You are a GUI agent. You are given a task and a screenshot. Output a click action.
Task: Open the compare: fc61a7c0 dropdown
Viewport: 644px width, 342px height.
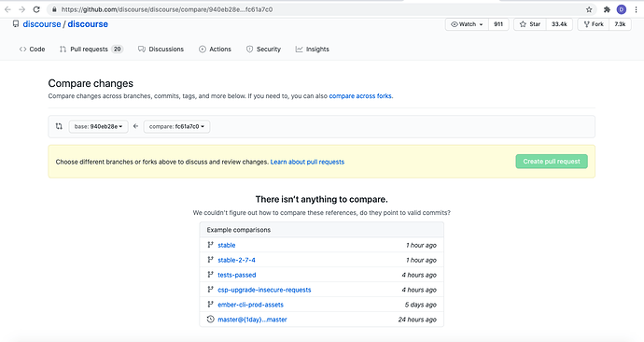[176, 126]
